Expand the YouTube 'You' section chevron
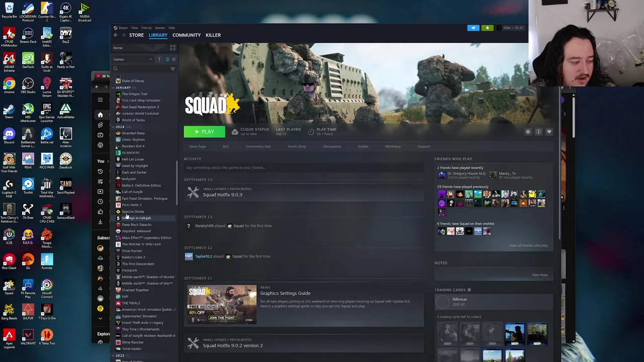 pos(108,161)
